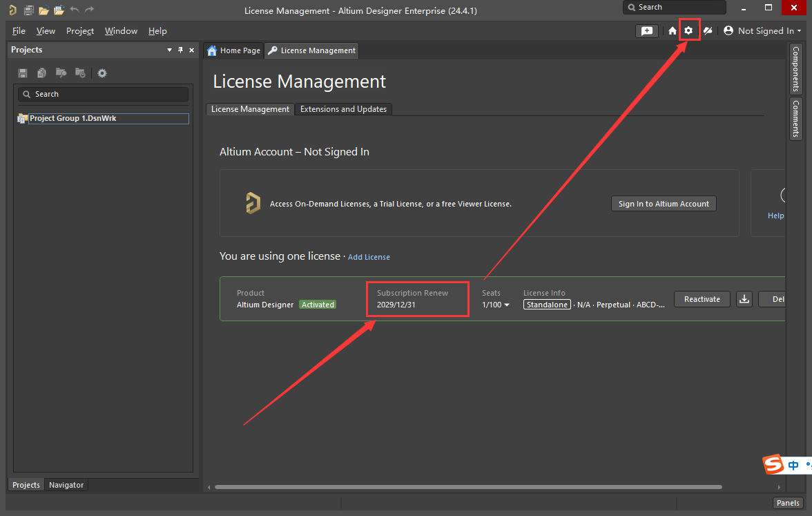
Task: Click the crossed-out connection status icon
Action: [708, 31]
